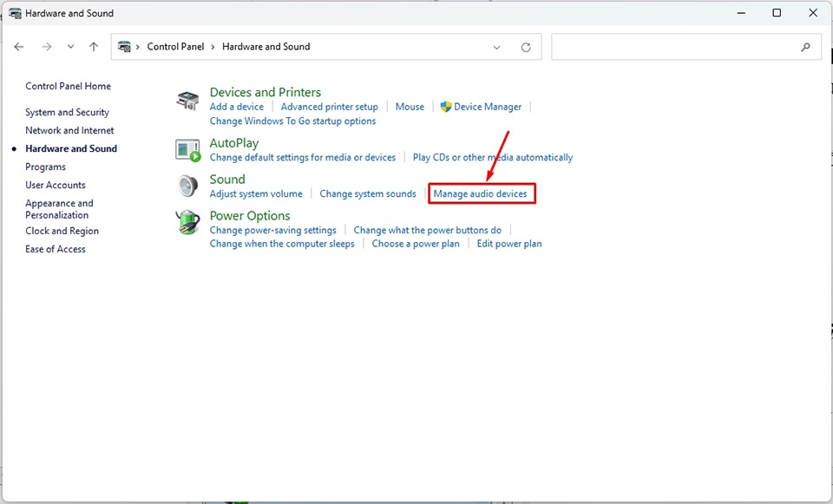Navigate back with the back arrow
This screenshot has height=504, width=833.
tap(19, 46)
